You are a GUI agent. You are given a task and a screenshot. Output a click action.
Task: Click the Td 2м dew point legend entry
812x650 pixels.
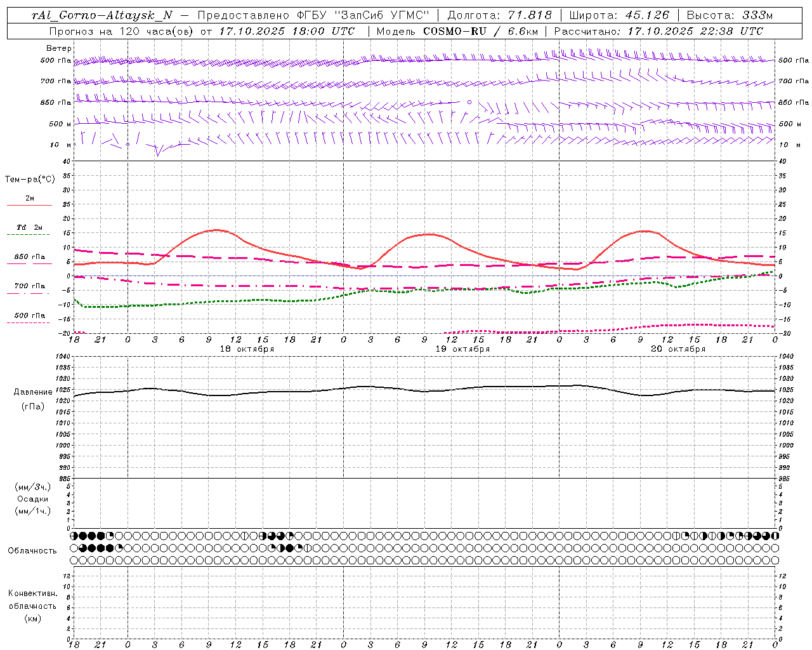point(29,227)
